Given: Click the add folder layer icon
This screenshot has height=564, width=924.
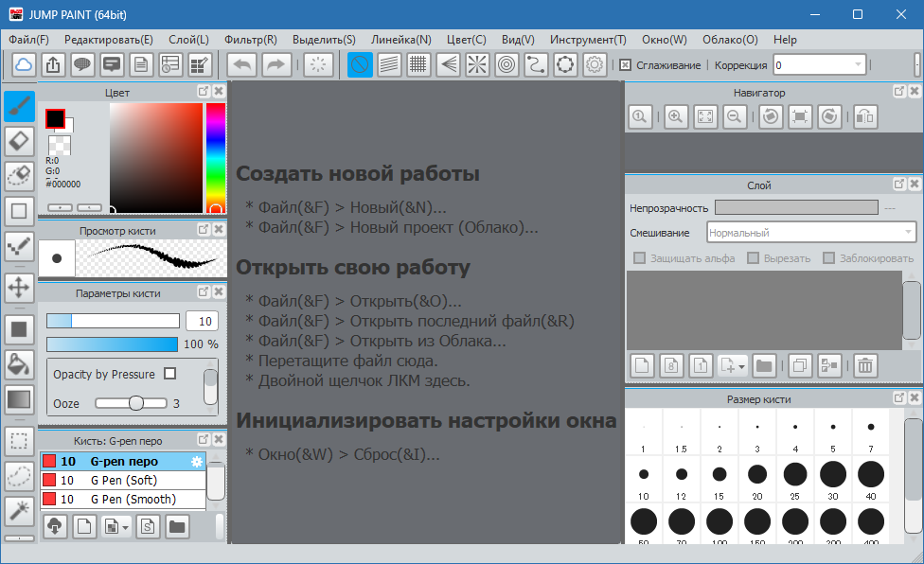Looking at the screenshot, I should tap(764, 365).
